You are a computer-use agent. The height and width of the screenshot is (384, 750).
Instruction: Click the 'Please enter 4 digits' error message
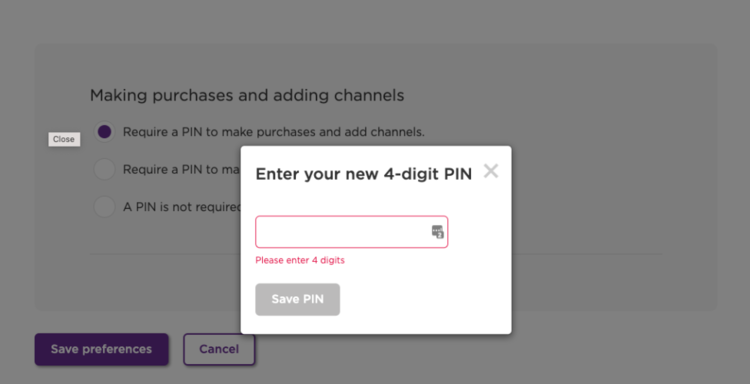coord(300,260)
